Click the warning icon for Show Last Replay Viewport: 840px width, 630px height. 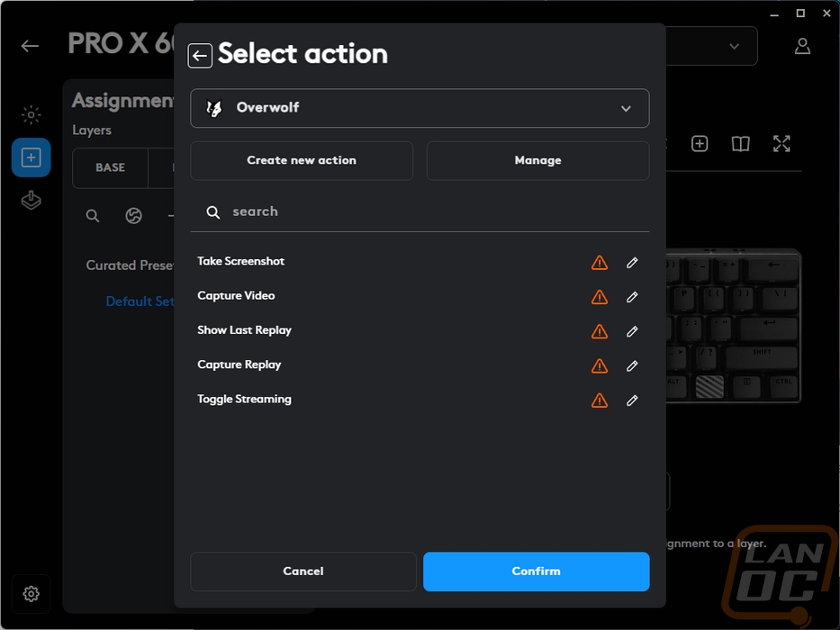(x=600, y=331)
